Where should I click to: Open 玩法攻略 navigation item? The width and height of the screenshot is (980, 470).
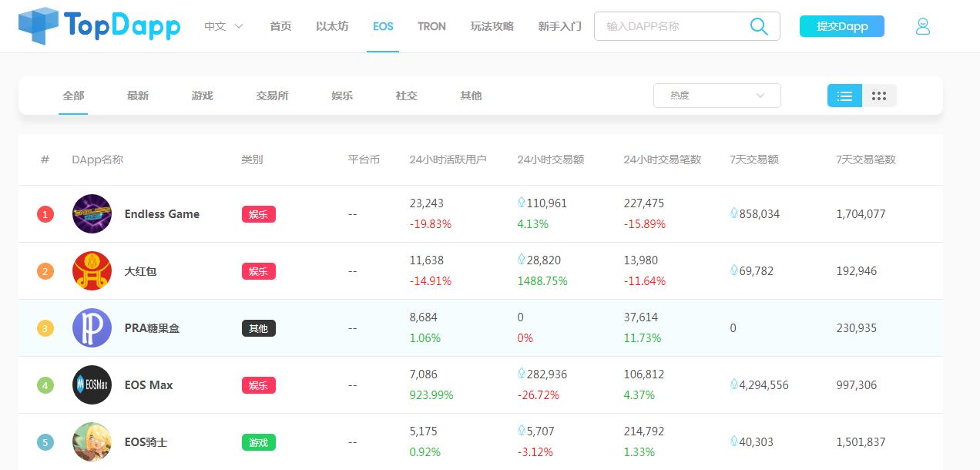(492, 26)
